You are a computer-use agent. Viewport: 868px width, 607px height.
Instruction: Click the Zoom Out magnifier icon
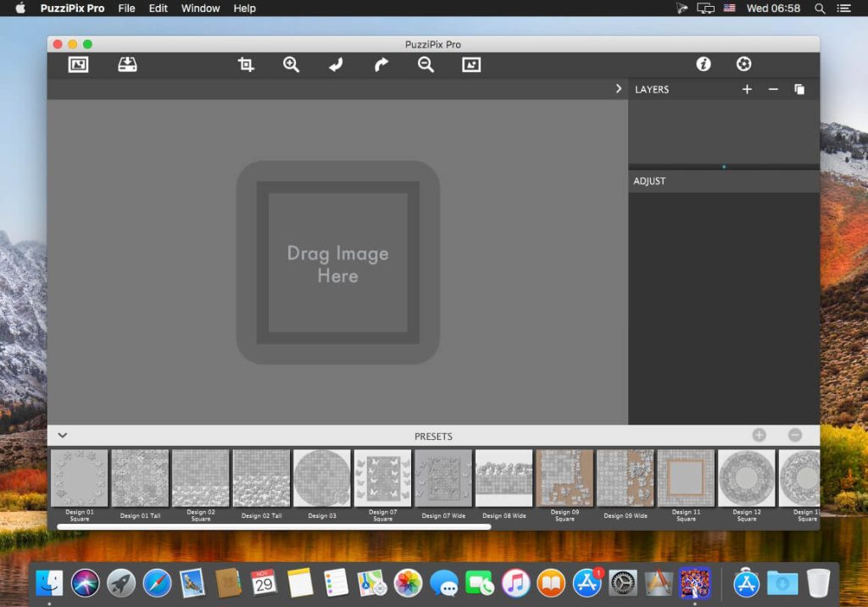pos(426,64)
